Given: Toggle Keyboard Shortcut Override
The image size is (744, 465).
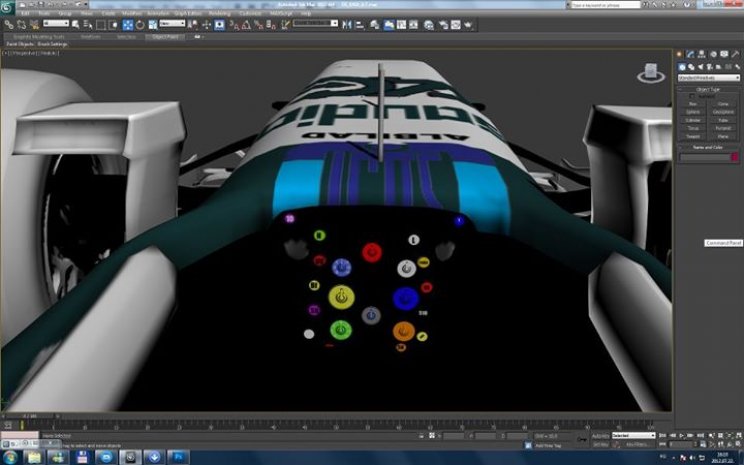Looking at the screenshot, I should 219,25.
